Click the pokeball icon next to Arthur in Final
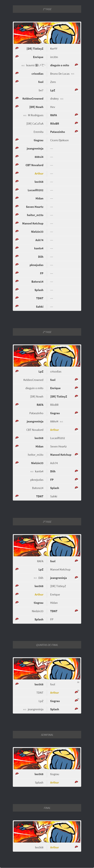The image size is (94, 868). pyautogui.click(x=76, y=847)
